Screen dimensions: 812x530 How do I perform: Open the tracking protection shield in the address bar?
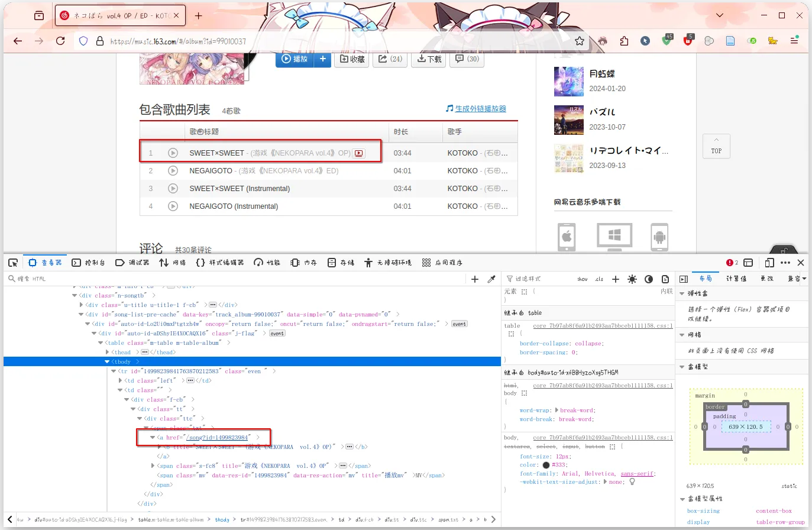tap(83, 41)
